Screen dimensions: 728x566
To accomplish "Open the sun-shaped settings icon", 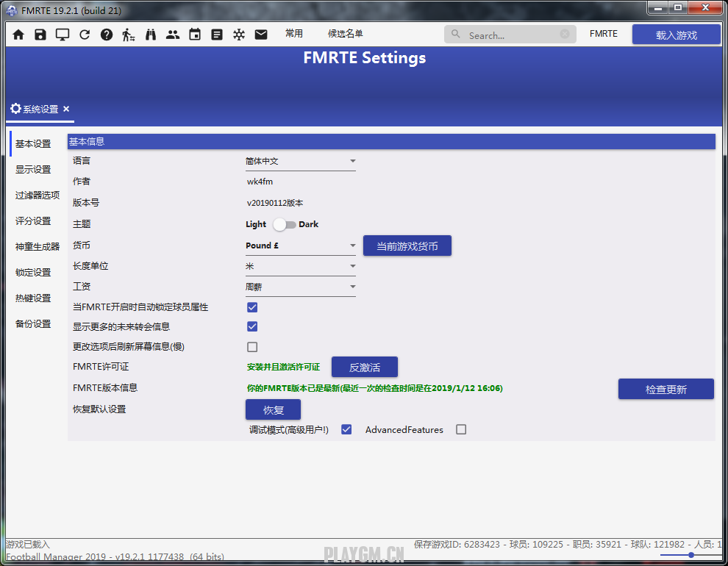I will [x=239, y=35].
